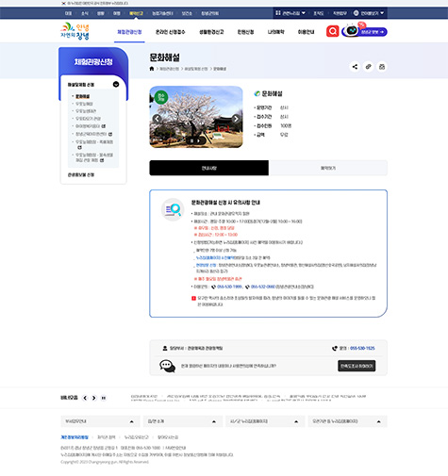
Task: Click 문의 phone number in contact box
Action: point(362,348)
